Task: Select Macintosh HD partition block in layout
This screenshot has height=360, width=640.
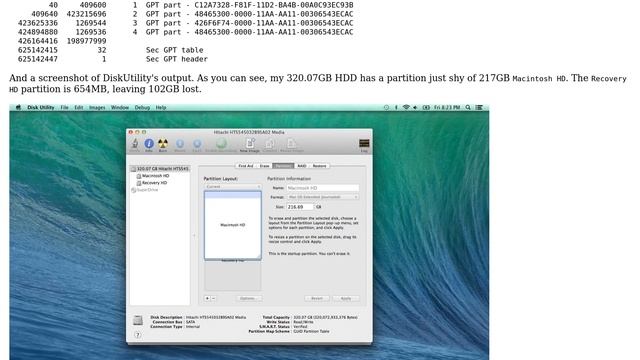Action: click(x=233, y=225)
